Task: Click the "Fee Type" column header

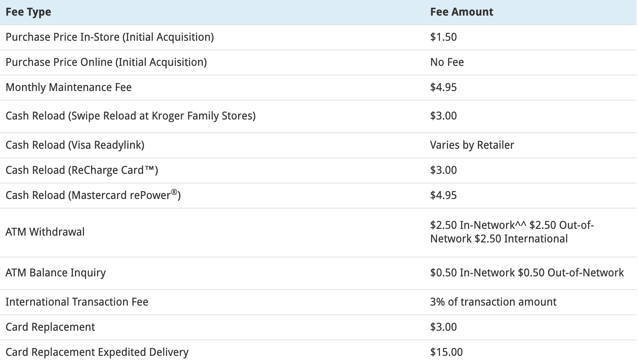Action: (x=29, y=12)
